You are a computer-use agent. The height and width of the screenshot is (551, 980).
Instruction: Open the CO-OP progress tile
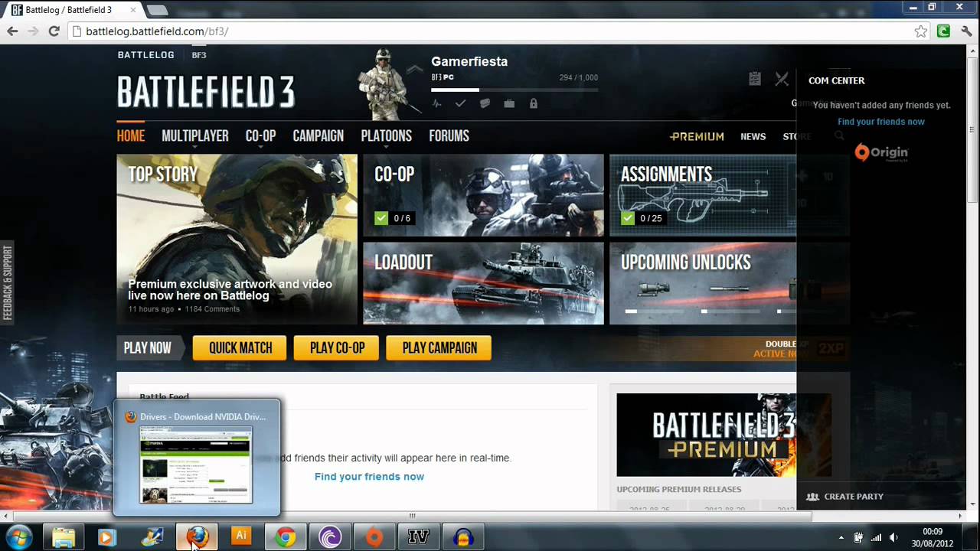click(x=483, y=195)
